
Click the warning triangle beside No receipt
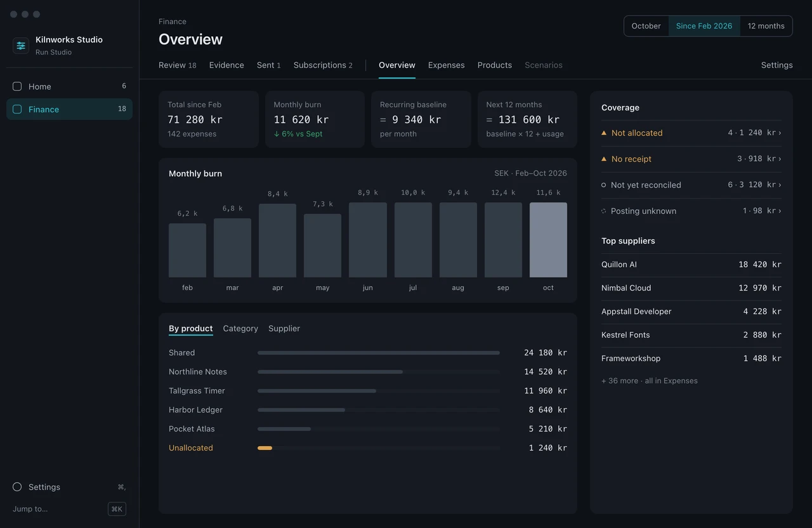604,159
